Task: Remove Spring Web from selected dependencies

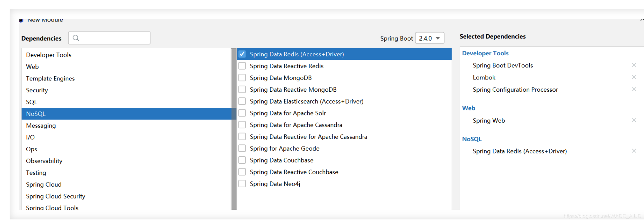Action: (x=634, y=120)
